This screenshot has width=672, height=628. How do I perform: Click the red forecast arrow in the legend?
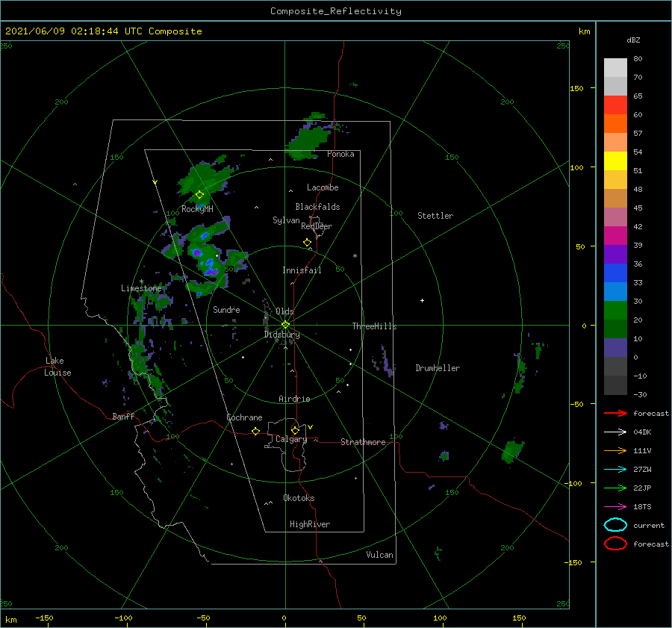(615, 413)
